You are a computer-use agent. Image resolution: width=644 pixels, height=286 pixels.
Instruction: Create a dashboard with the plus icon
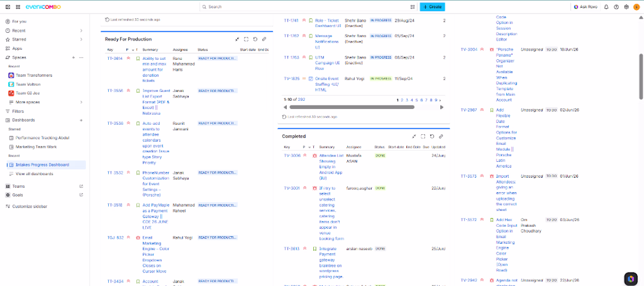(81, 120)
